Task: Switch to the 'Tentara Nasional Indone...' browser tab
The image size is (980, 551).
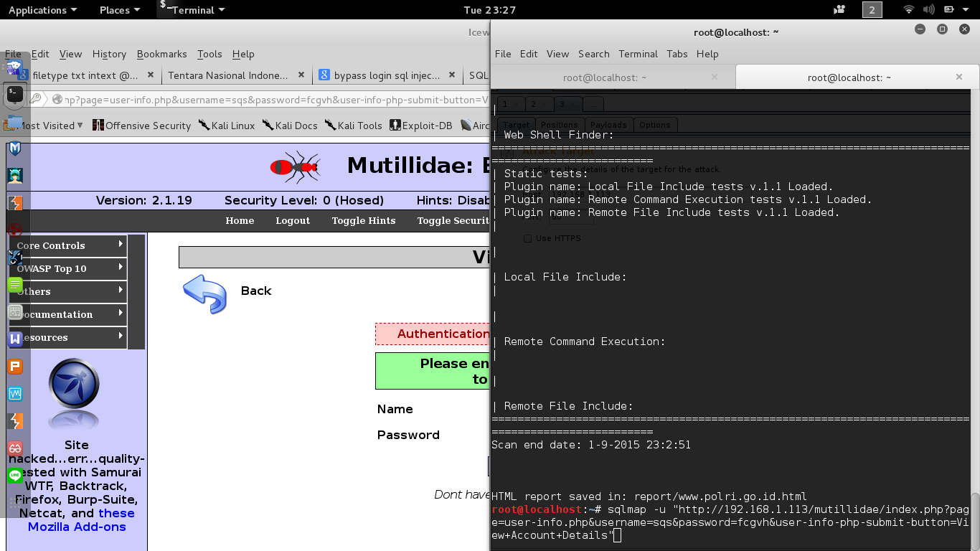Action: (x=236, y=75)
